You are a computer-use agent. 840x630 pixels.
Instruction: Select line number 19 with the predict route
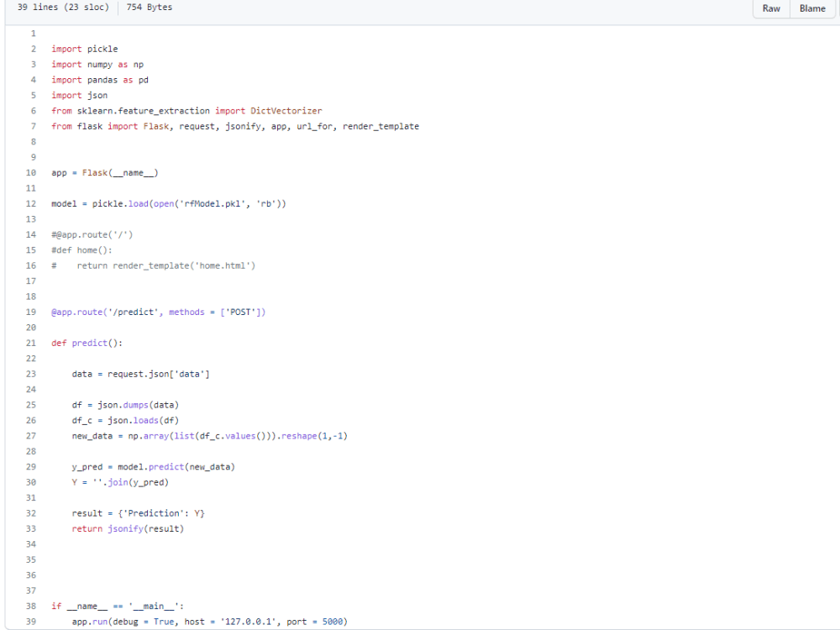30,312
